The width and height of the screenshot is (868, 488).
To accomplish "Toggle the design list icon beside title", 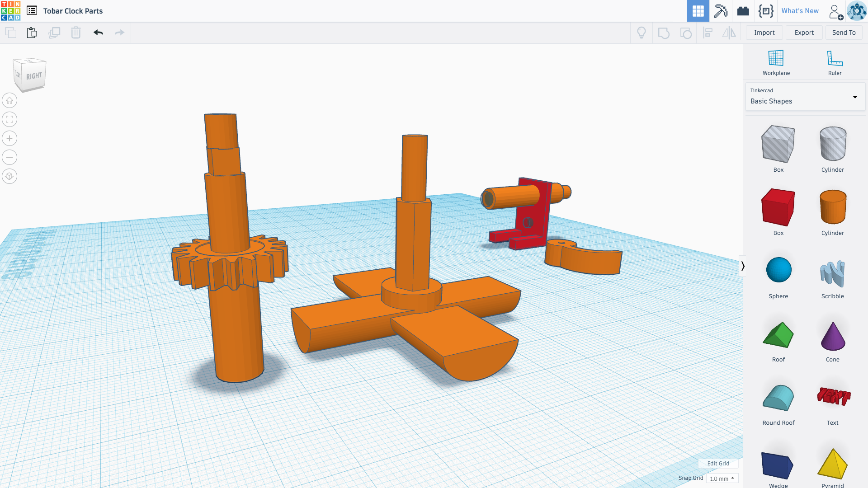I will 32,11.
